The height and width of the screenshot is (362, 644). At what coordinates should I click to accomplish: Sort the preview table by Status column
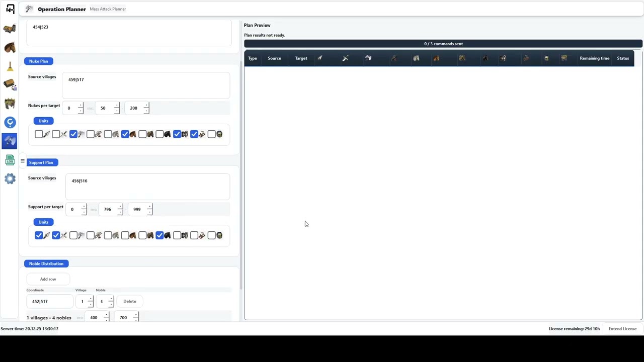pos(623,58)
